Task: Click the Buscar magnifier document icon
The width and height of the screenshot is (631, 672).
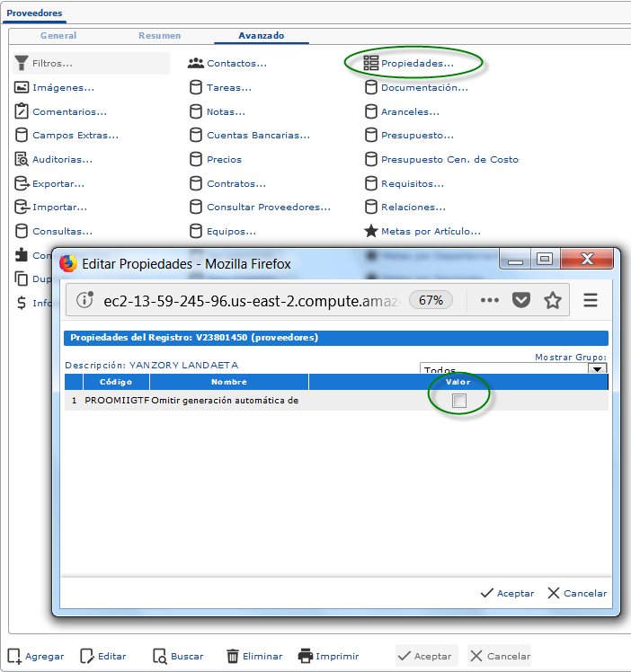Action: pos(160,656)
